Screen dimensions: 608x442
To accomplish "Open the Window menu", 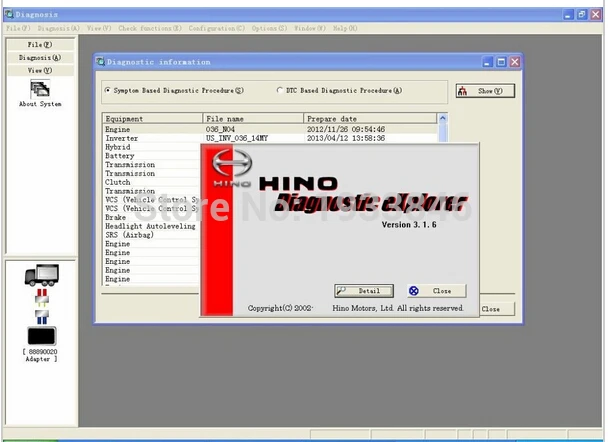I will pos(310,28).
